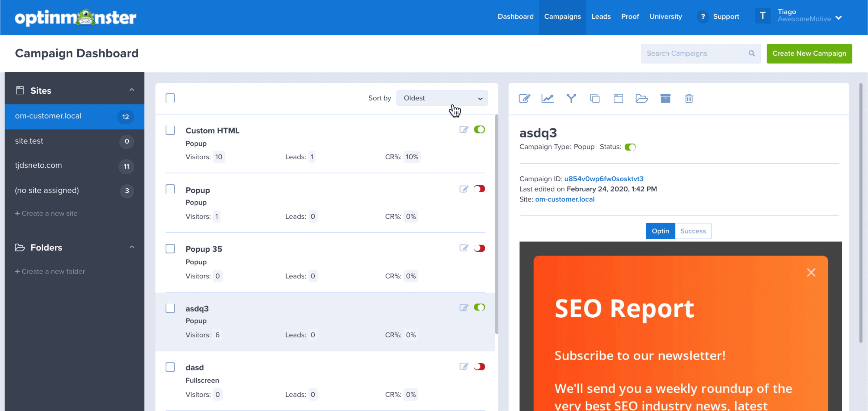Toggle the status switch for Popup 35
This screenshot has width=868, height=411.
coord(479,248)
